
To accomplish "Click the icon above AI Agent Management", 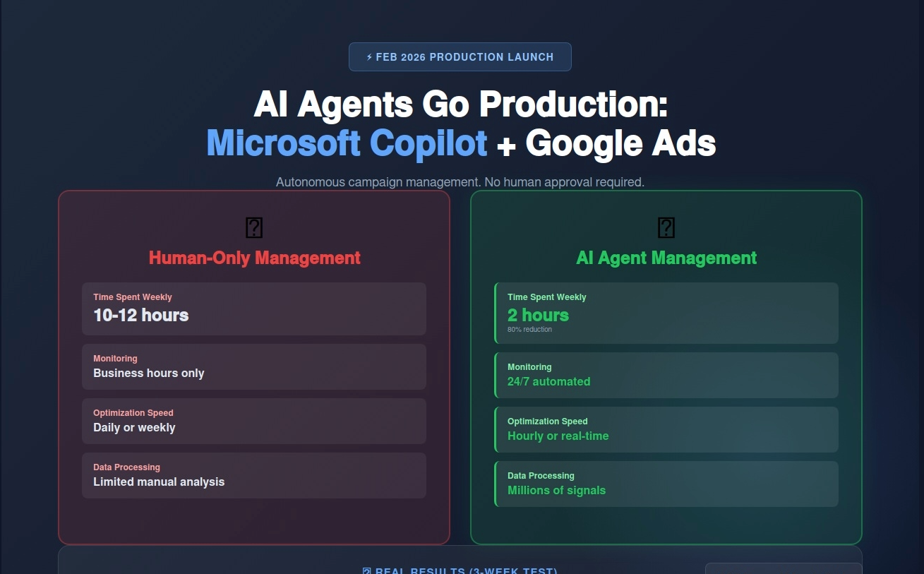I will [666, 228].
